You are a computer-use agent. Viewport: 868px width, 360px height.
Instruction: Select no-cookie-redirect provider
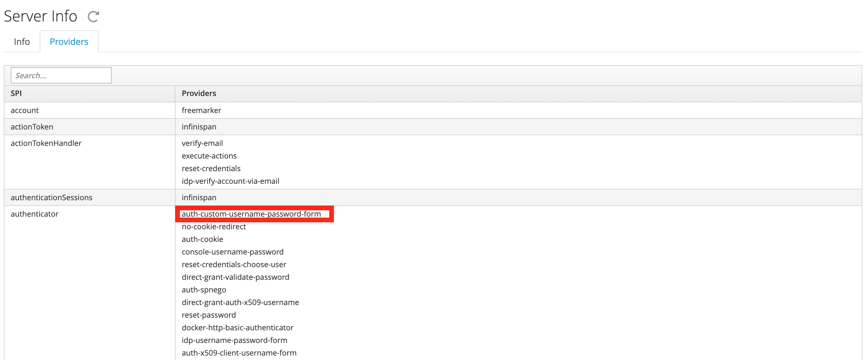pos(214,226)
